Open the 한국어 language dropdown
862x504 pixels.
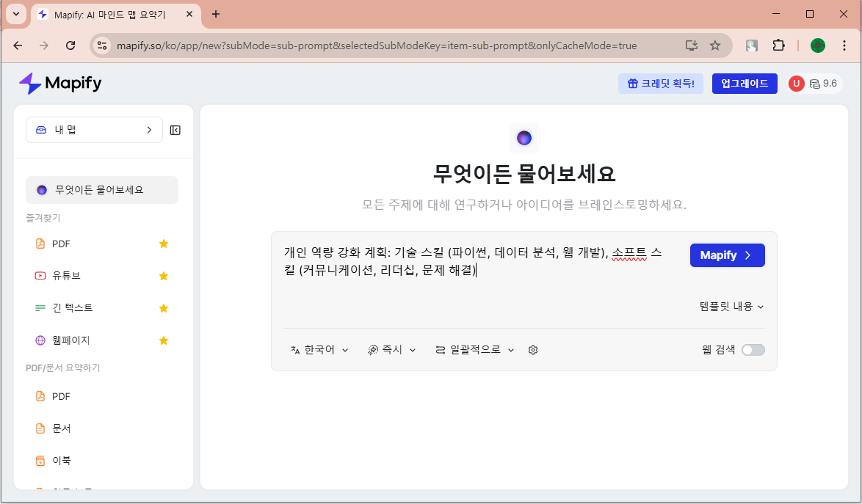(x=319, y=350)
